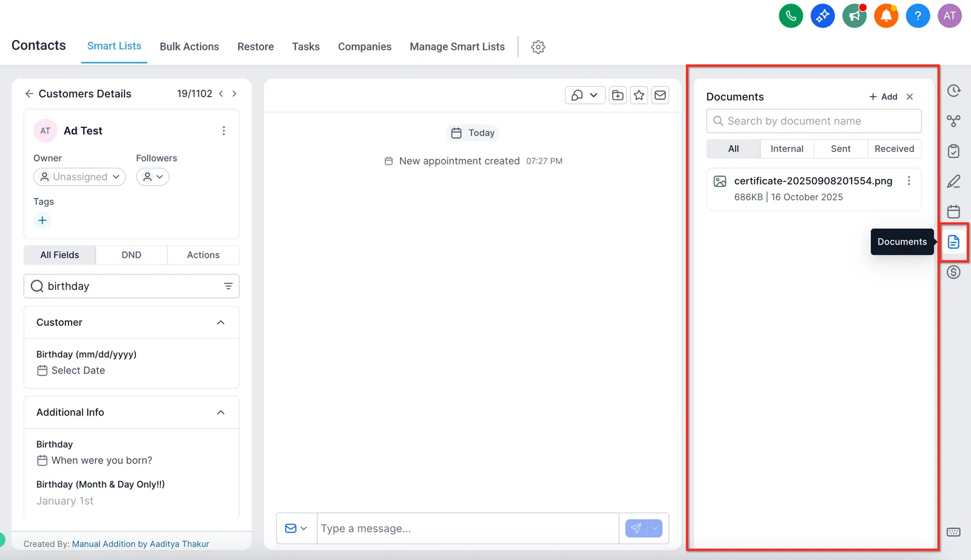Collapse the Customer section
Viewport: 971px width, 560px height.
(221, 322)
